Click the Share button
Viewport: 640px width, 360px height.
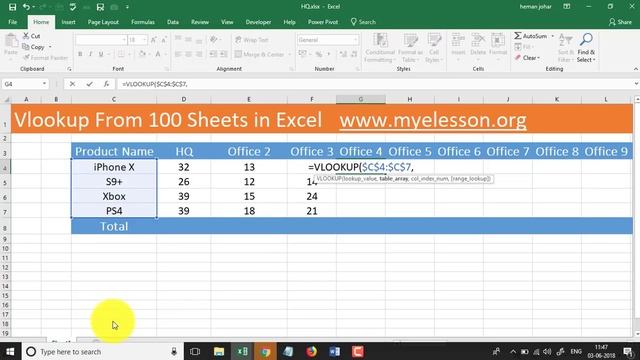coord(620,22)
